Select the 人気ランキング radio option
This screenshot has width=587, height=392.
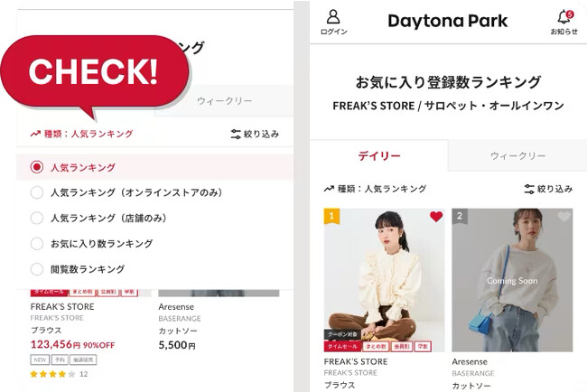click(x=37, y=167)
